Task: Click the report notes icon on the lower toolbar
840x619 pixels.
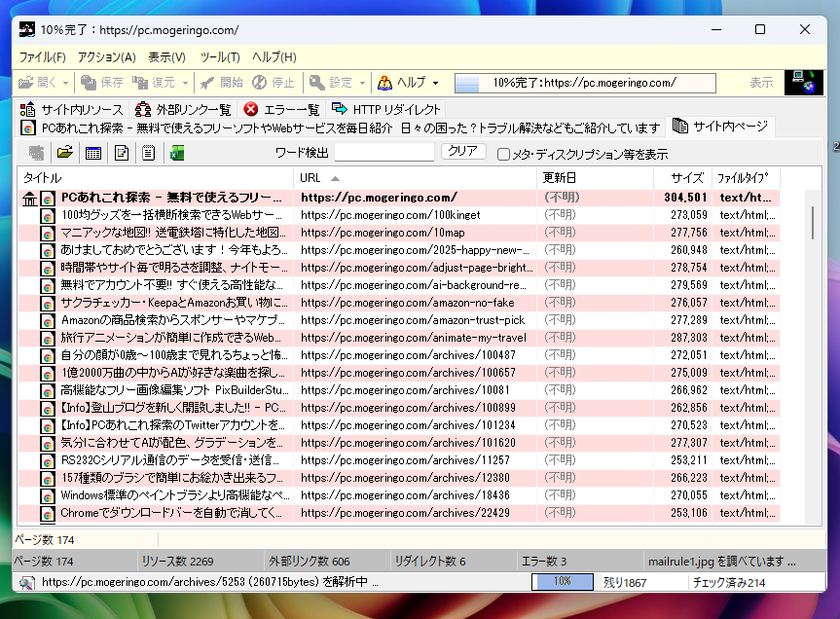Action: pyautogui.click(x=148, y=153)
